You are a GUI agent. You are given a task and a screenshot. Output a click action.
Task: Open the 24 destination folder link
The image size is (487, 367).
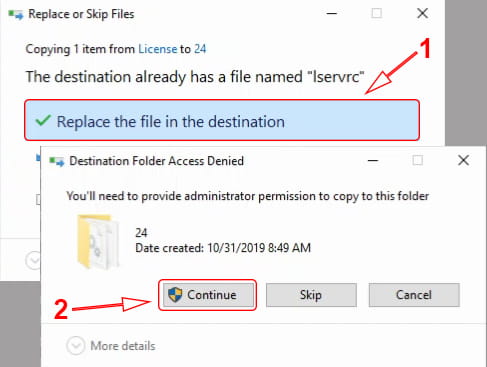coord(200,49)
